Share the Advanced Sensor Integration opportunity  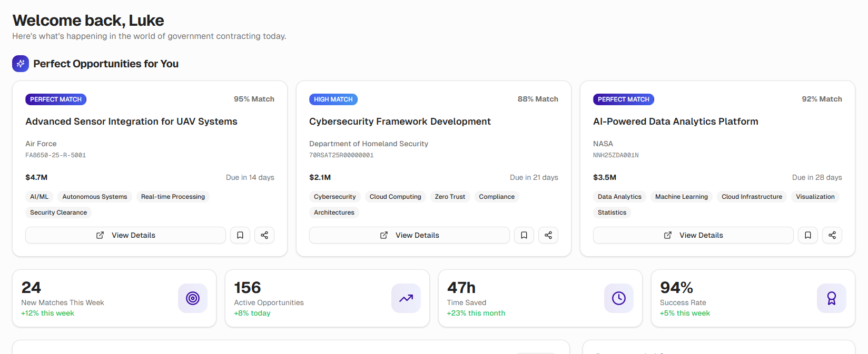[264, 235]
